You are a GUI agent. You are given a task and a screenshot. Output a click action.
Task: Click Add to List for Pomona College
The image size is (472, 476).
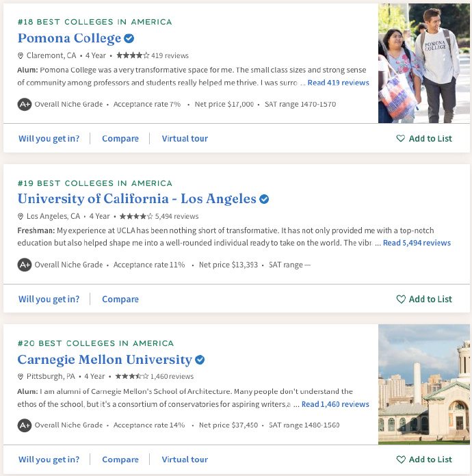[430, 138]
